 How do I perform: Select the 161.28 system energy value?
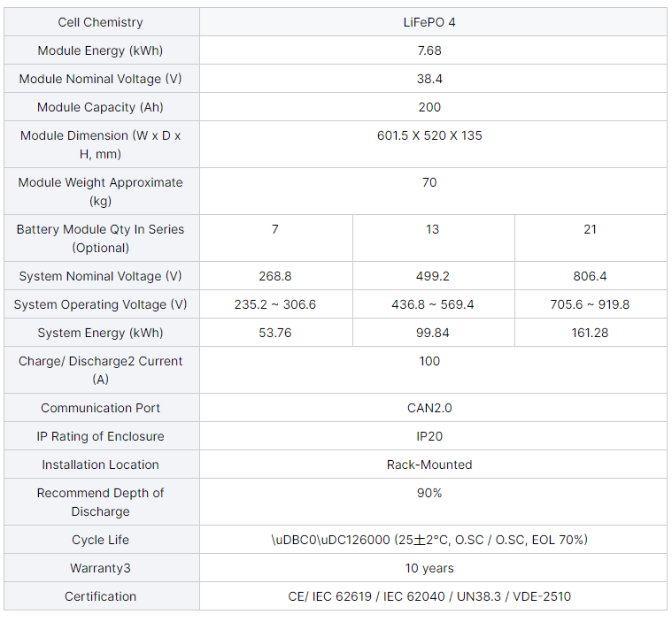[x=590, y=333]
